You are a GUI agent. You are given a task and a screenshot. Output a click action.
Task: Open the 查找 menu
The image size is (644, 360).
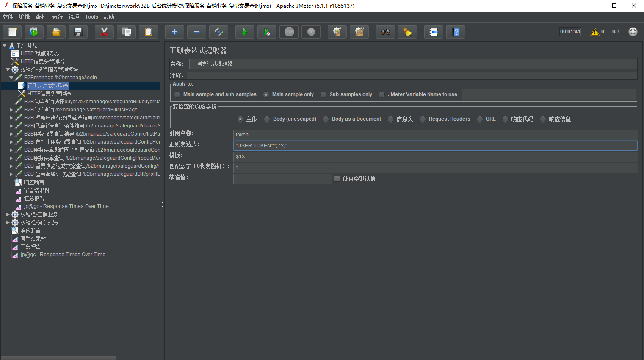pyautogui.click(x=41, y=17)
